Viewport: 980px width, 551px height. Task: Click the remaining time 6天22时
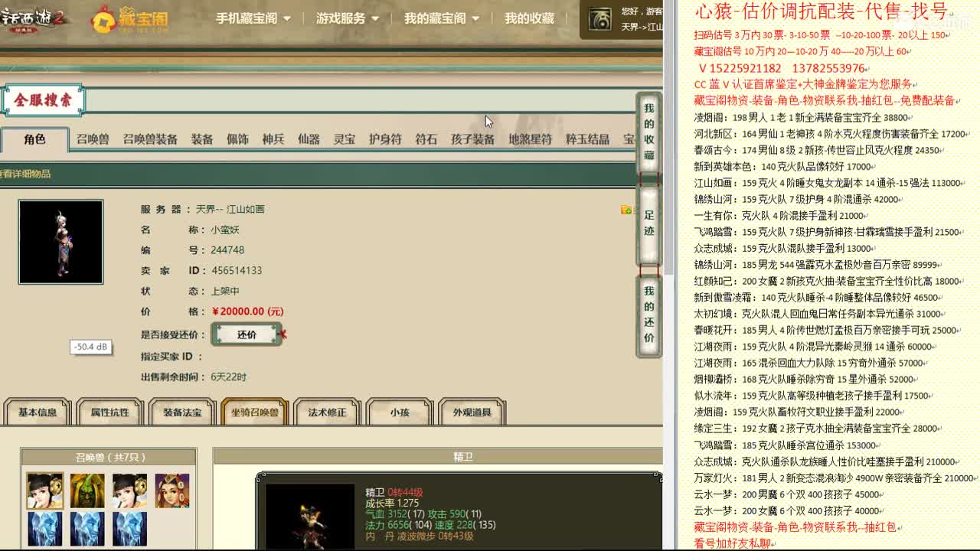(228, 377)
